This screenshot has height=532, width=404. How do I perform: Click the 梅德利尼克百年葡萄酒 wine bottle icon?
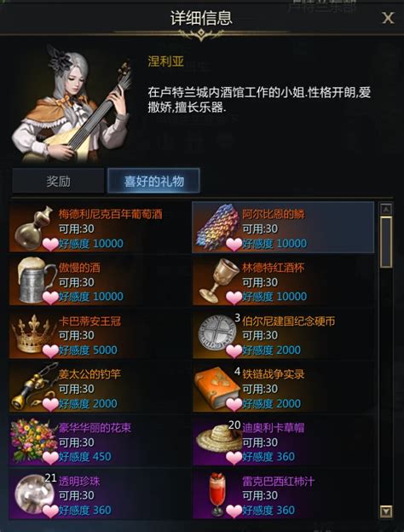coord(34,226)
